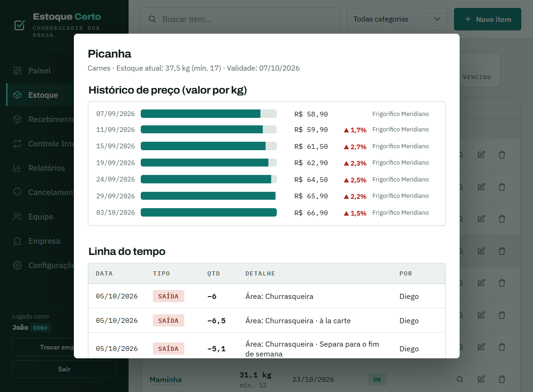Click the SAÍDA badge in the -5,1 row
Screen dimensions: 533x392
tap(168, 348)
